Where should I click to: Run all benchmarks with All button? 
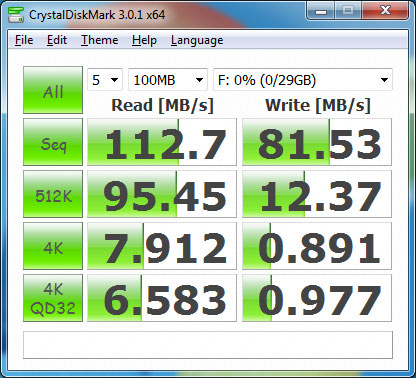(53, 90)
